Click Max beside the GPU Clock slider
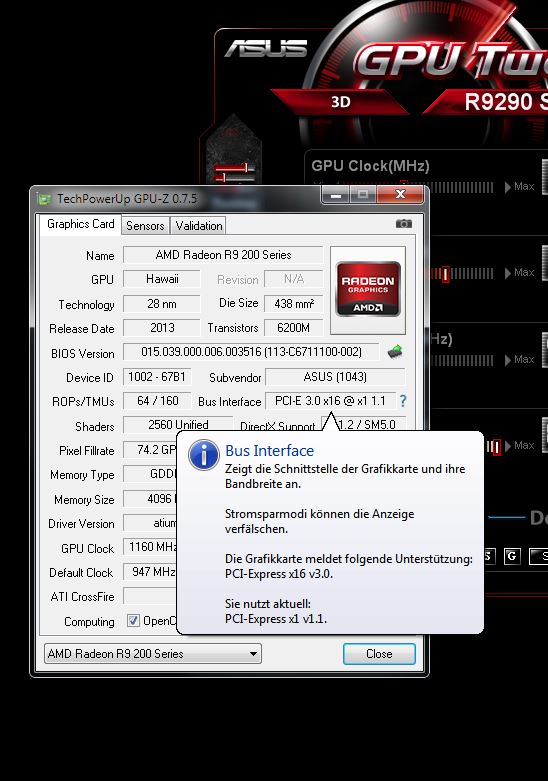This screenshot has height=781, width=548. tap(520, 187)
